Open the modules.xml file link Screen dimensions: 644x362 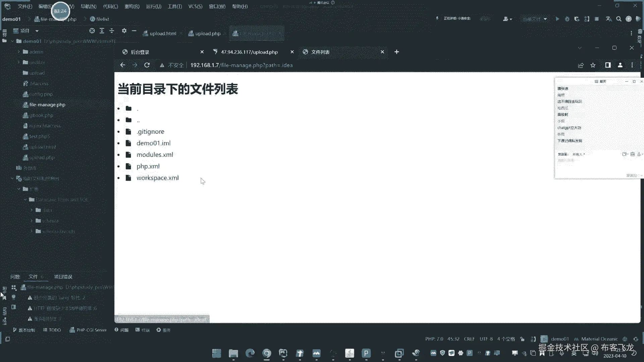[155, 155]
